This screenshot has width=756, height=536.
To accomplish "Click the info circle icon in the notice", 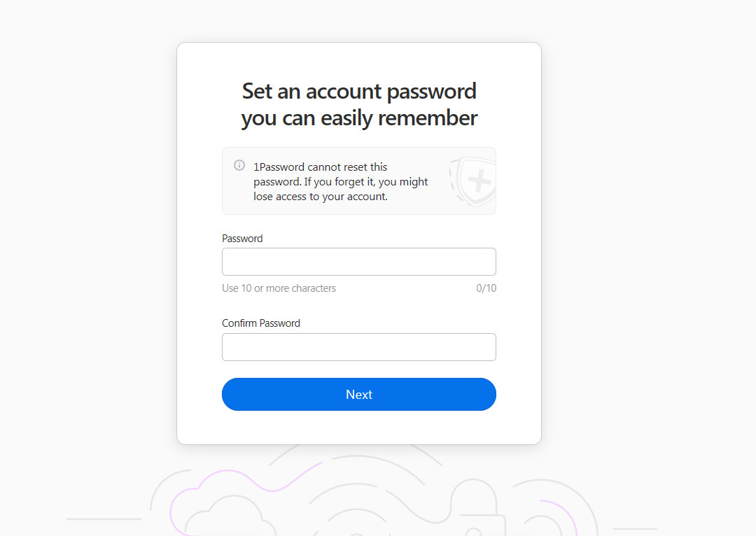I will pos(239,165).
